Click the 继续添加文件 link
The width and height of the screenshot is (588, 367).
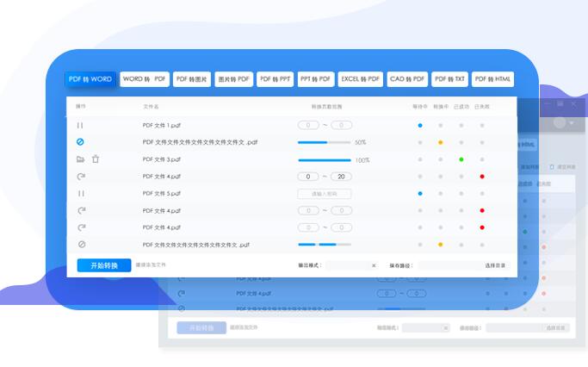pyautogui.click(x=151, y=265)
